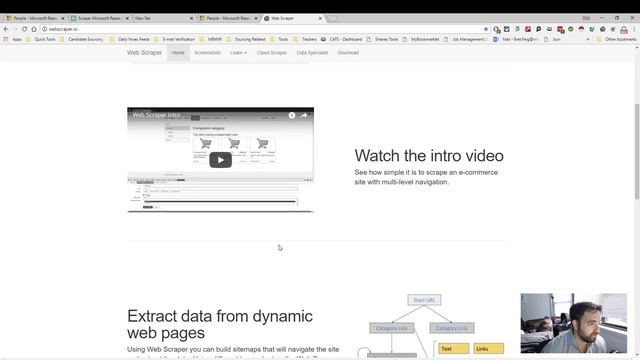Open the Shanes Tools bookmark
The image size is (640, 360).
coord(382,40)
